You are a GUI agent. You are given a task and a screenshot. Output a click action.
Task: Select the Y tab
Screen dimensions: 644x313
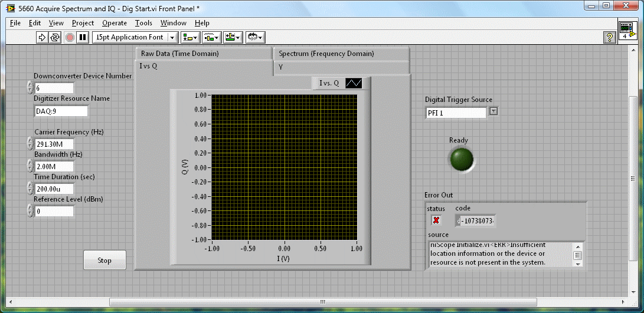tap(341, 67)
